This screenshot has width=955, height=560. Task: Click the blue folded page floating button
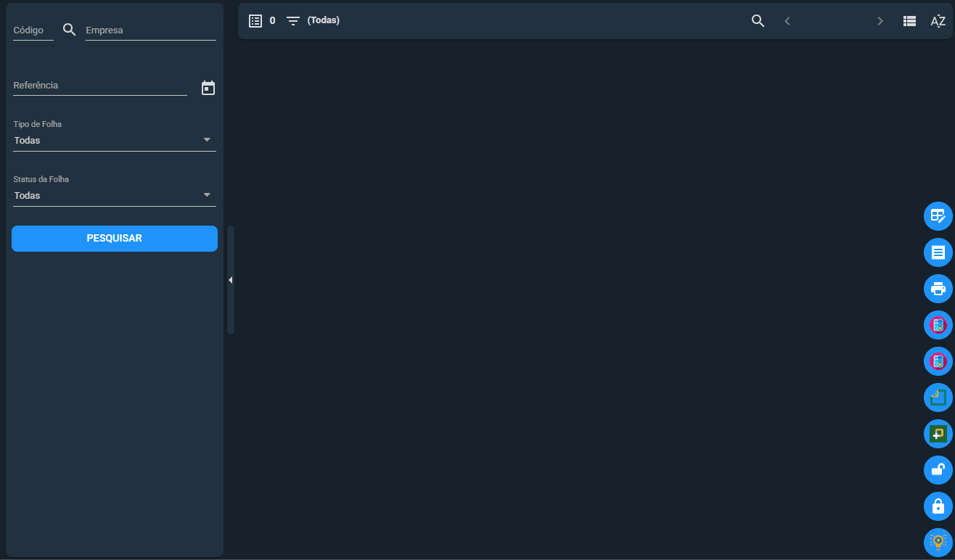point(938,398)
